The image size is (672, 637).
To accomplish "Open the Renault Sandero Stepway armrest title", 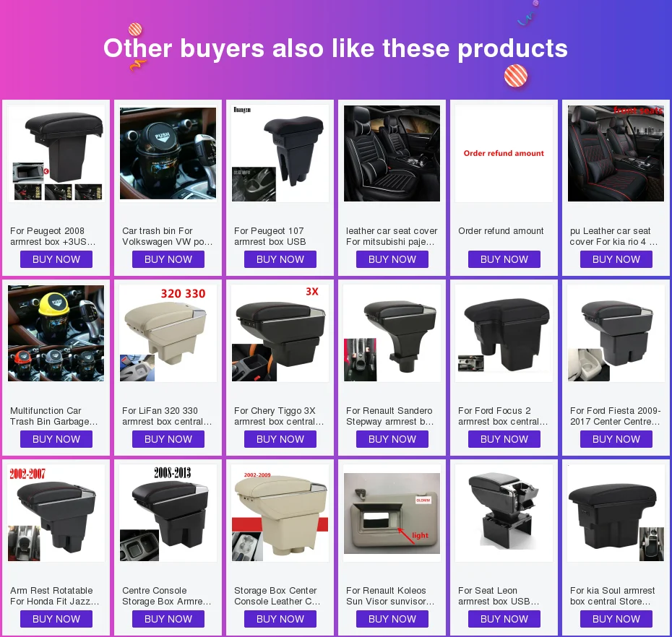I will (x=390, y=416).
